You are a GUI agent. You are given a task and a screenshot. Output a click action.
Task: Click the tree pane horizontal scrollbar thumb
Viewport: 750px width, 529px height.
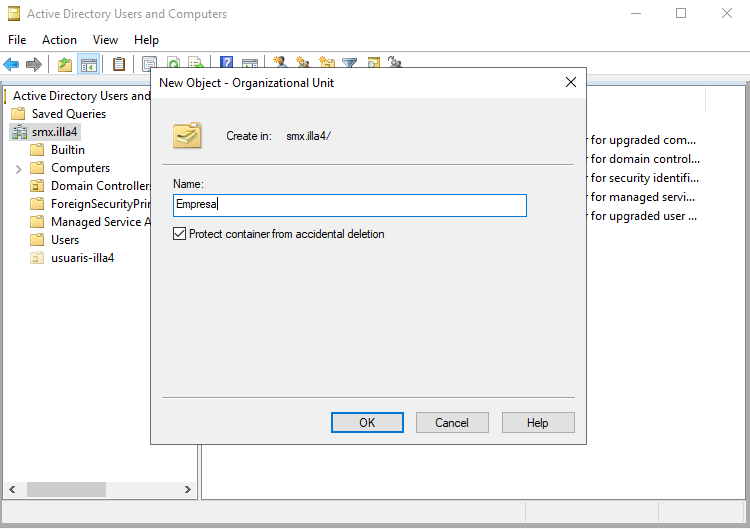click(x=66, y=490)
